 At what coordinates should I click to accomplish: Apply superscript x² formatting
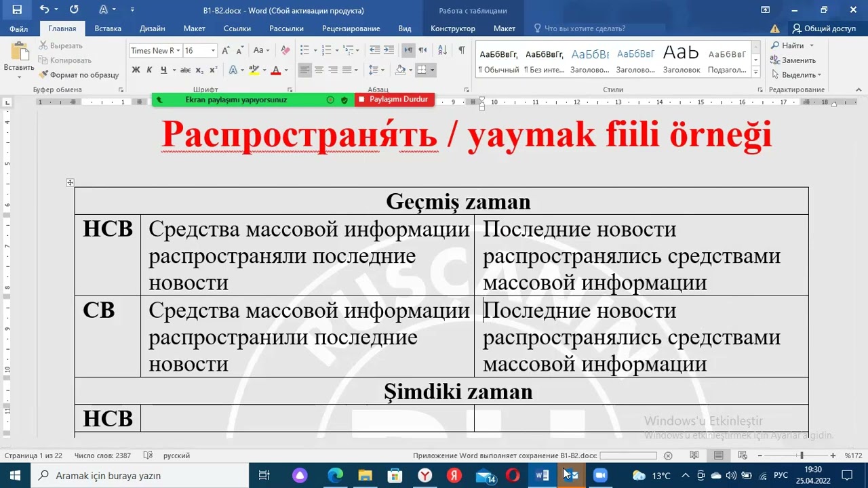(213, 70)
